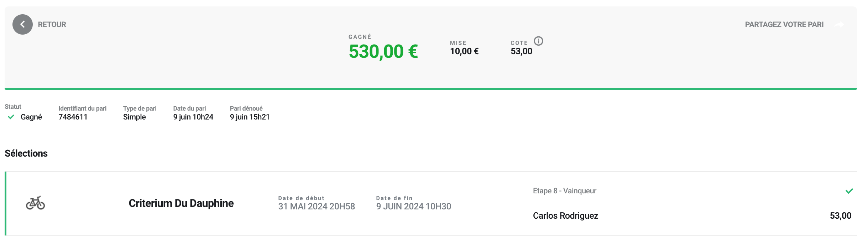The image size is (868, 249).
Task: Click the share arrow icon
Action: coord(839,25)
